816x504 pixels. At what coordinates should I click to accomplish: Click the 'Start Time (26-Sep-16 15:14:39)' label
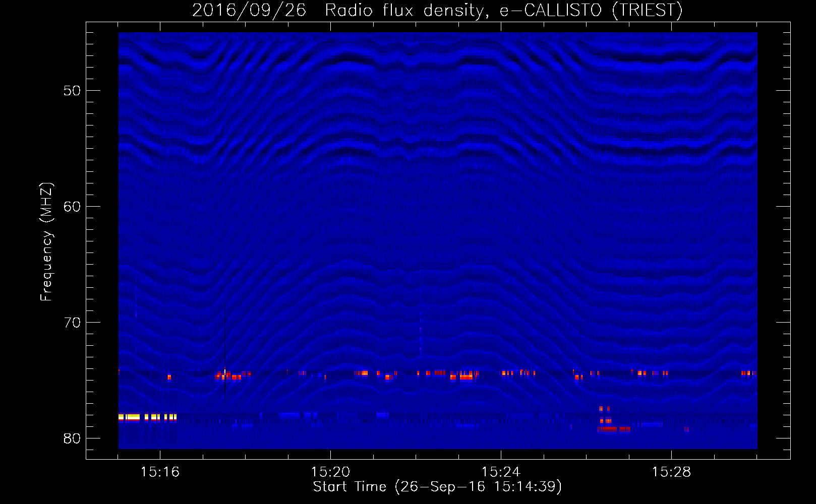[437, 487]
